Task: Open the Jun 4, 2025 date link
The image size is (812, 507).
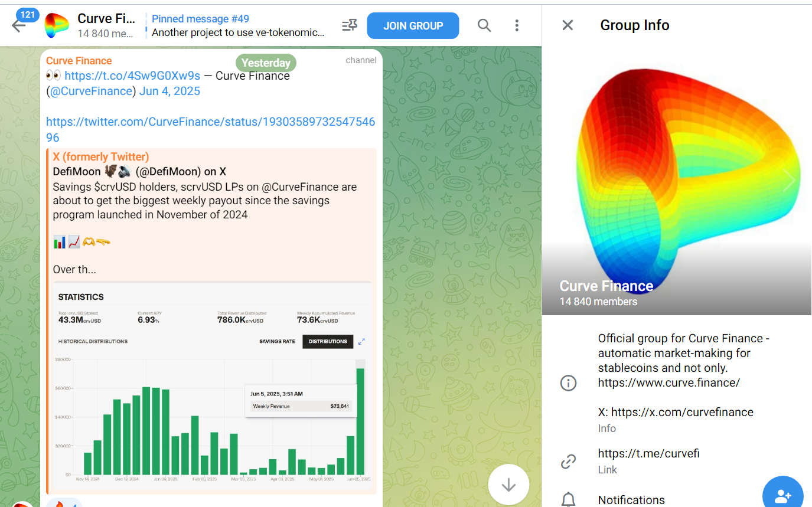Action: point(169,91)
